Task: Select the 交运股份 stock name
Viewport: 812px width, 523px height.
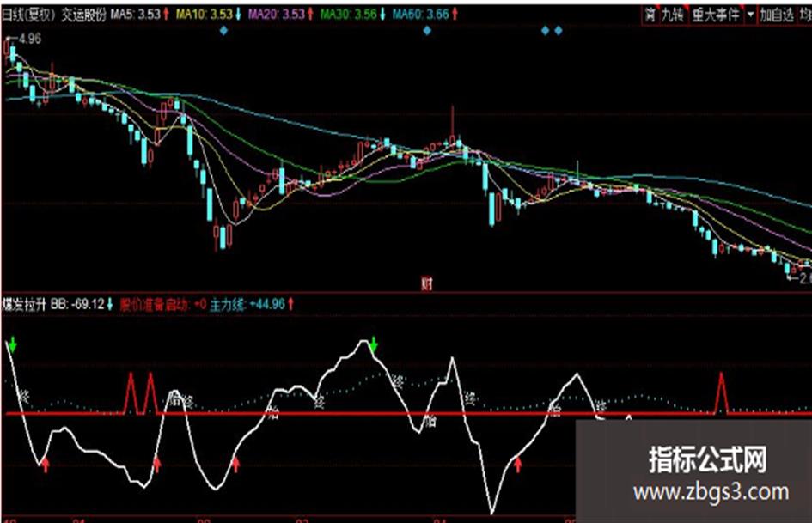Action: (84, 15)
